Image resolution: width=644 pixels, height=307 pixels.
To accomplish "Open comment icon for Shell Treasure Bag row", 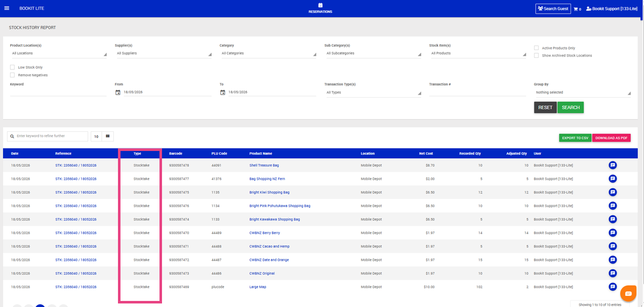I will [613, 165].
